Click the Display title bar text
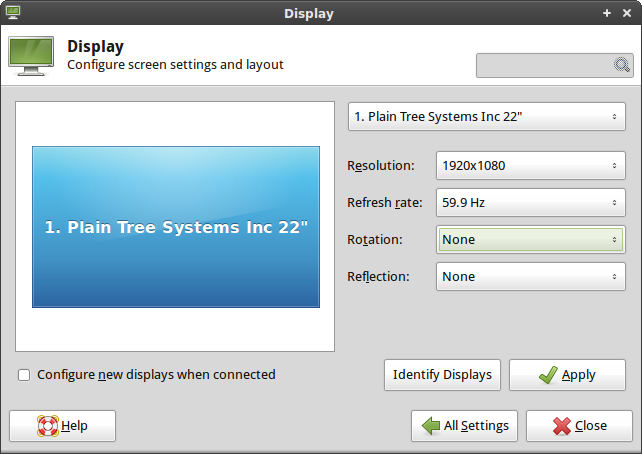 click(309, 13)
